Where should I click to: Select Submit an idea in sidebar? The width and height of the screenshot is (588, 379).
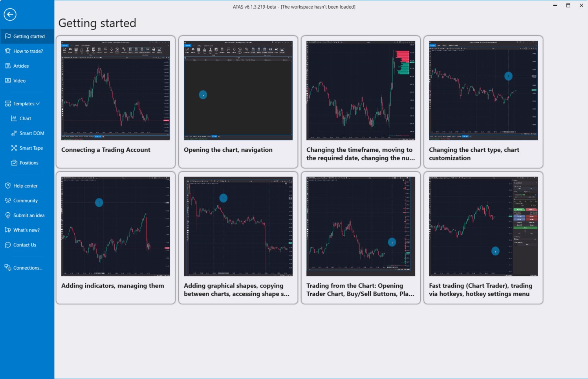(x=29, y=215)
